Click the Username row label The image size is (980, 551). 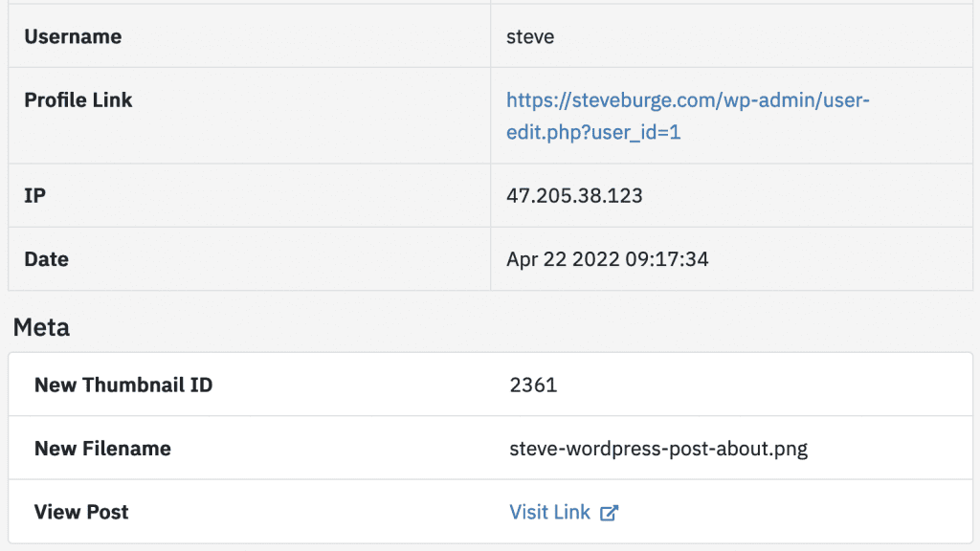click(x=73, y=36)
